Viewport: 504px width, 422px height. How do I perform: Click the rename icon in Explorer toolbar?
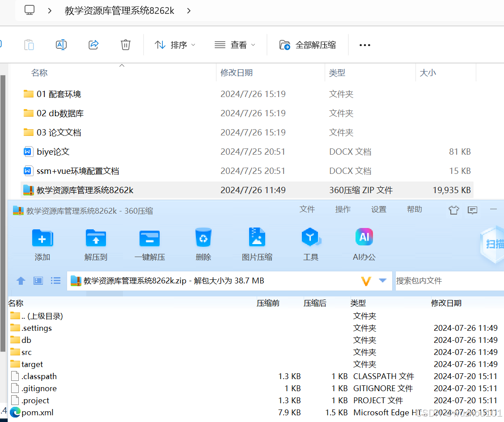pyautogui.click(x=61, y=45)
